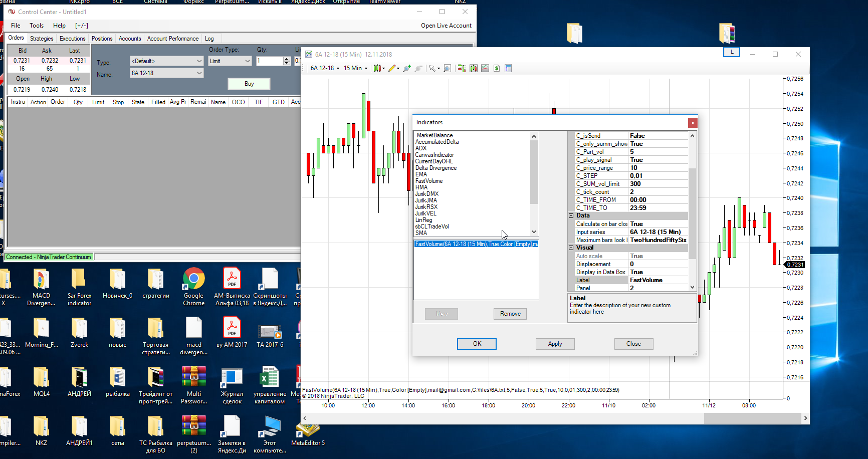This screenshot has height=459, width=868.
Task: Expand the 15 Min interval dropdown
Action: 355,68
